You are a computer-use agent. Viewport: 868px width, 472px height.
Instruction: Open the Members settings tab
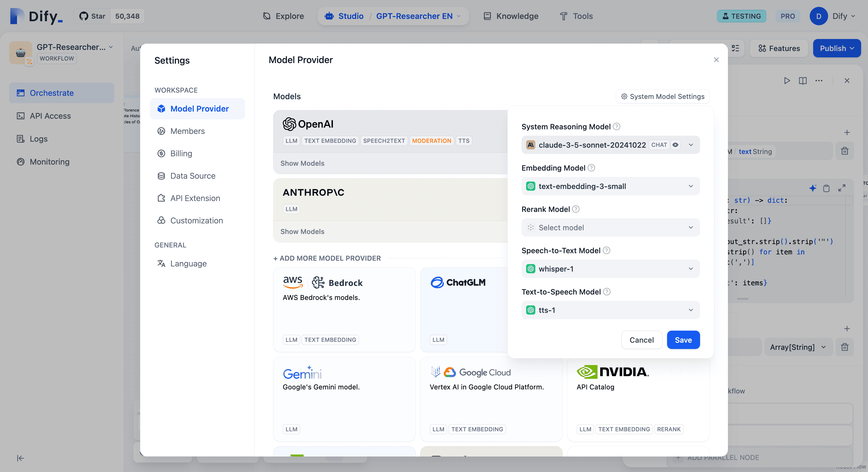[x=187, y=131]
